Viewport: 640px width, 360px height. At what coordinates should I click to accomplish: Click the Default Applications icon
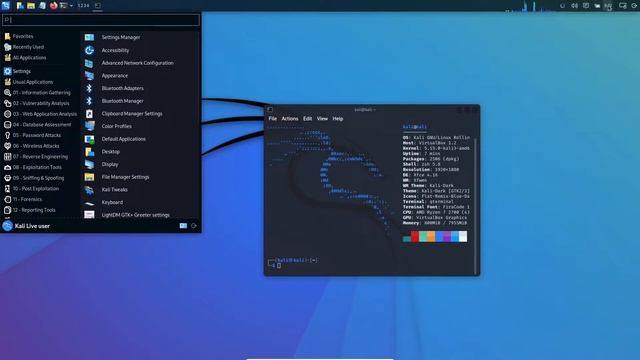89,139
